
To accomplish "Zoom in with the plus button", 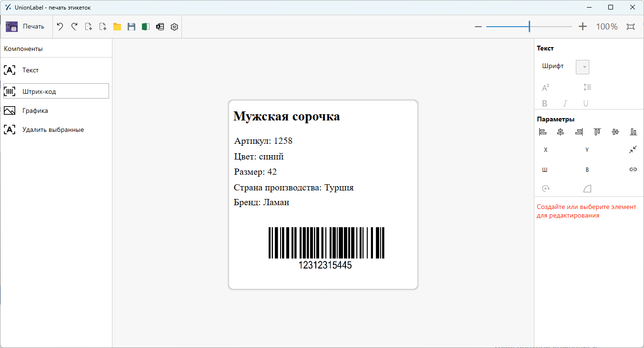I will [583, 27].
